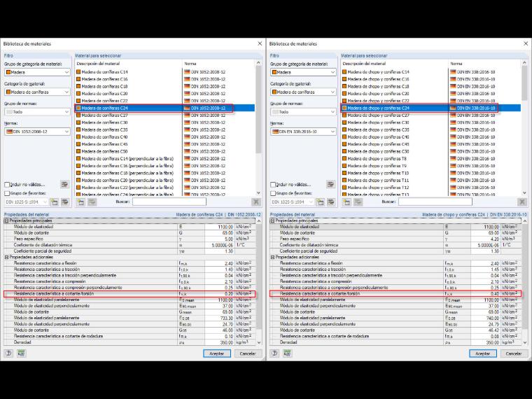Click the export table icon in right dialog
This screenshot has width=532, height=399.
288,353
